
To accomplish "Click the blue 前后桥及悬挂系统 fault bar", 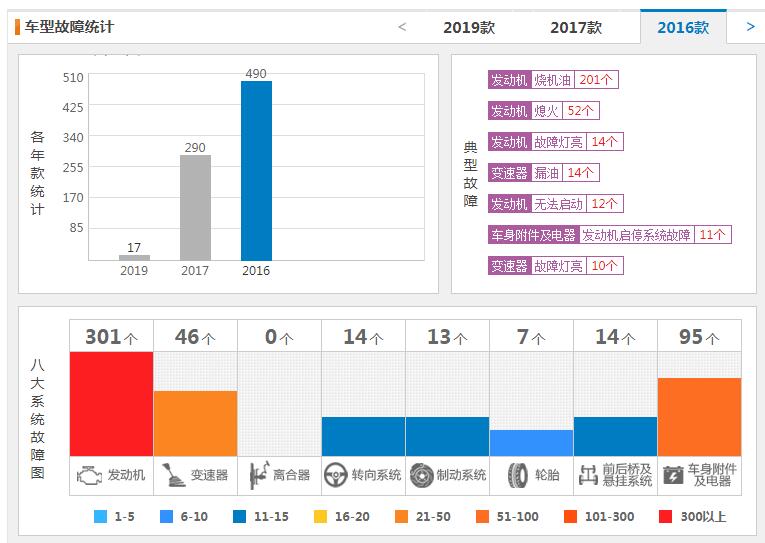I will [x=615, y=437].
